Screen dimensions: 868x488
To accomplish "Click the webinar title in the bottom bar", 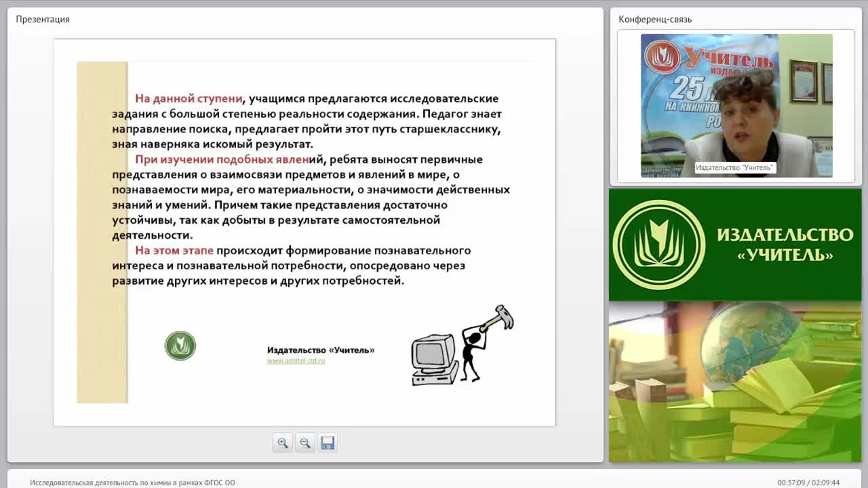I will click(132, 483).
